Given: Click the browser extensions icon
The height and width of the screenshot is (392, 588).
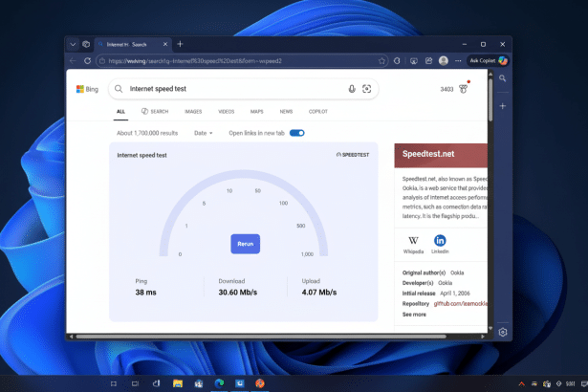Looking at the screenshot, I should click(397, 61).
